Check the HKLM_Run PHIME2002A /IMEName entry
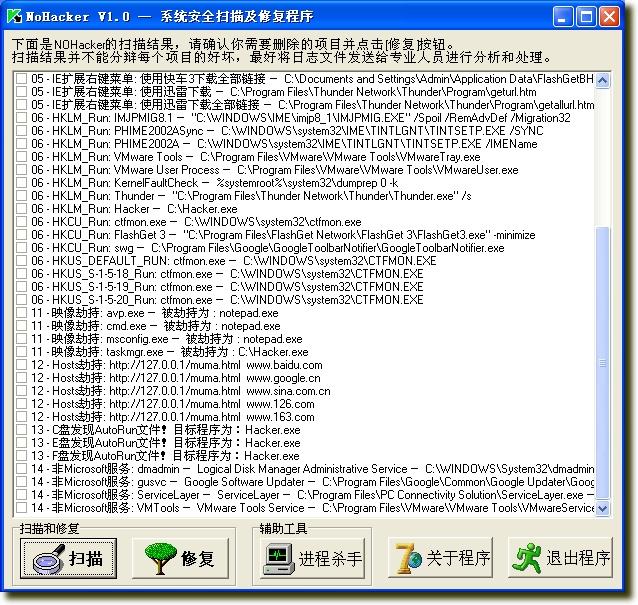Screen dimensions: 638x605 21,144
